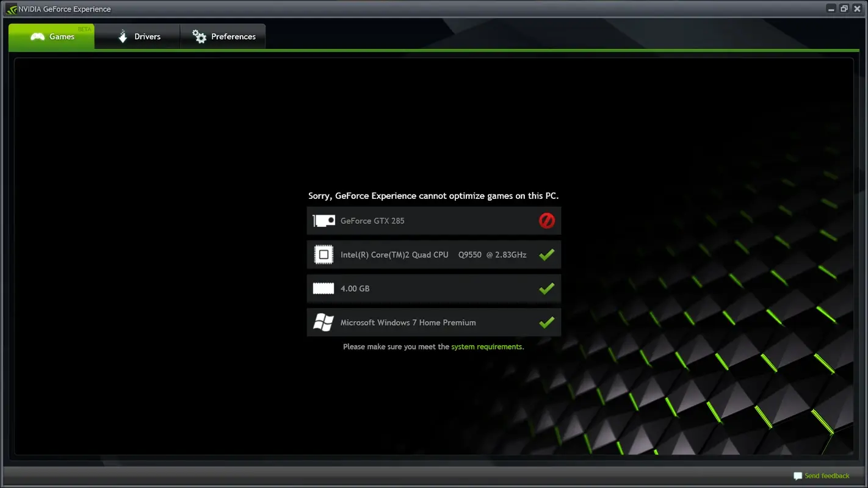This screenshot has height=488, width=868.
Task: Click the download arrow icon on the Drivers tab
Action: click(122, 36)
